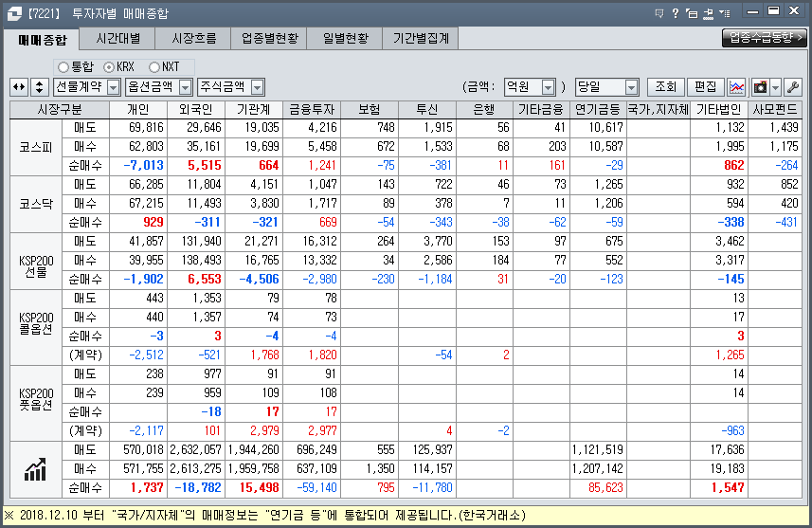Switch to the 업종별현황 tab
The height and width of the screenshot is (528, 812).
click(x=270, y=38)
